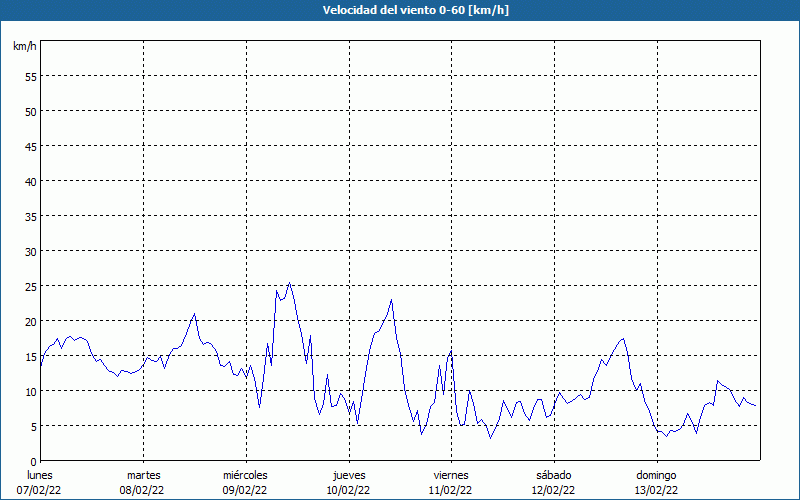This screenshot has width=800, height=500.
Task: Click the highest wind peak on miércoles
Action: pos(289,283)
